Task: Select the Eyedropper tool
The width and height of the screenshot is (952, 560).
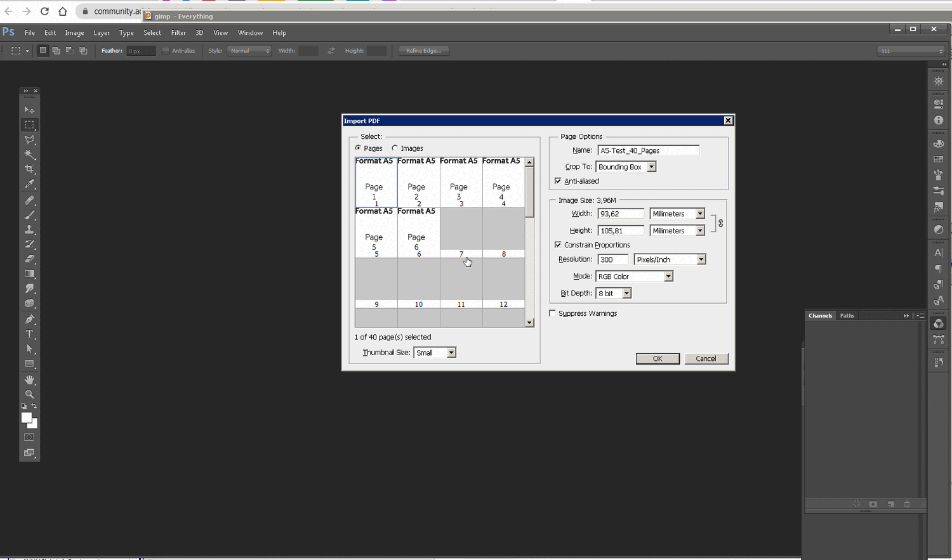Action: [29, 185]
